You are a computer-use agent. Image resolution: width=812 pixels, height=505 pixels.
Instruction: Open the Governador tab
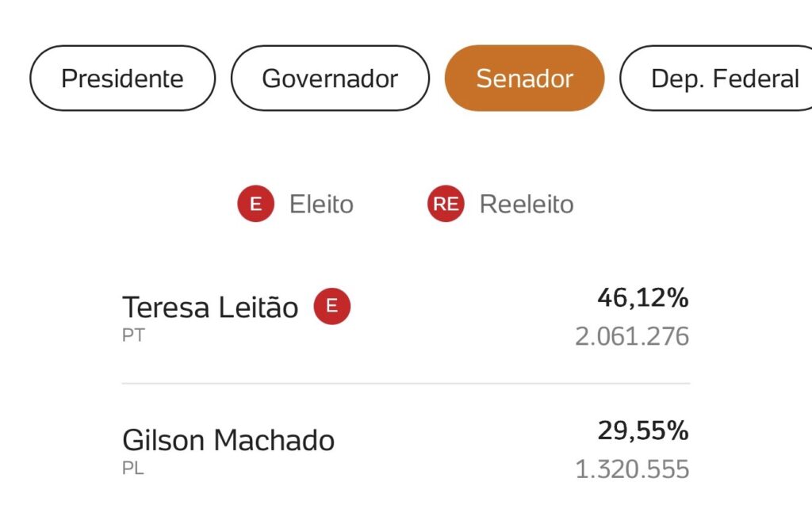(x=330, y=78)
